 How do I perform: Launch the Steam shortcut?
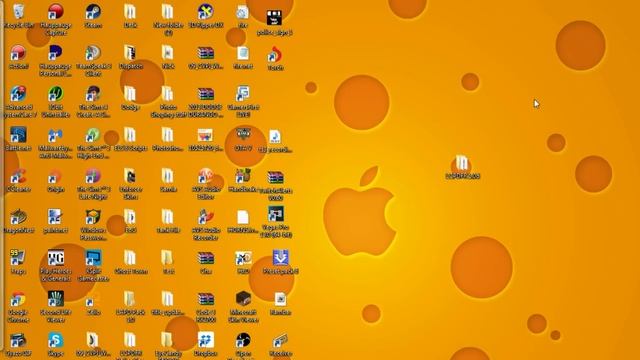(93, 16)
